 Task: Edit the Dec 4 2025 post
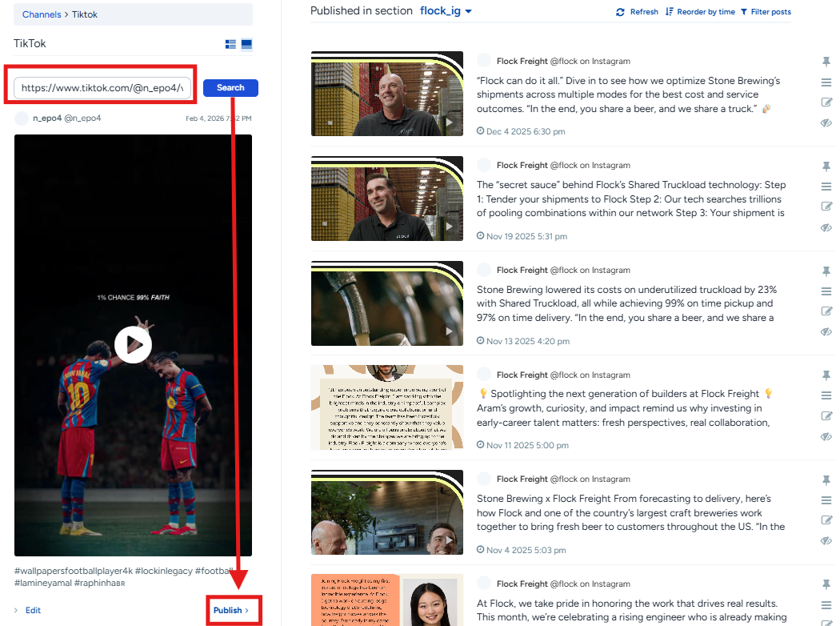pyautogui.click(x=826, y=102)
